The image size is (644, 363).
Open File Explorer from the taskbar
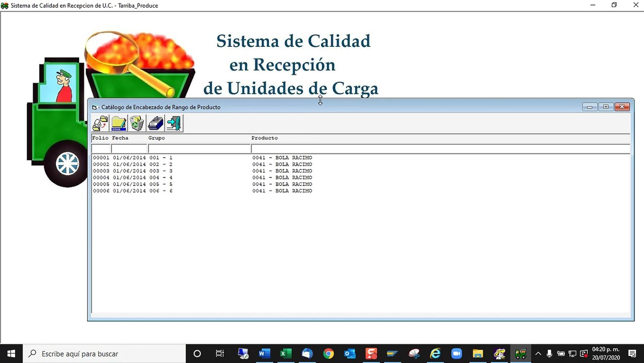(478, 354)
